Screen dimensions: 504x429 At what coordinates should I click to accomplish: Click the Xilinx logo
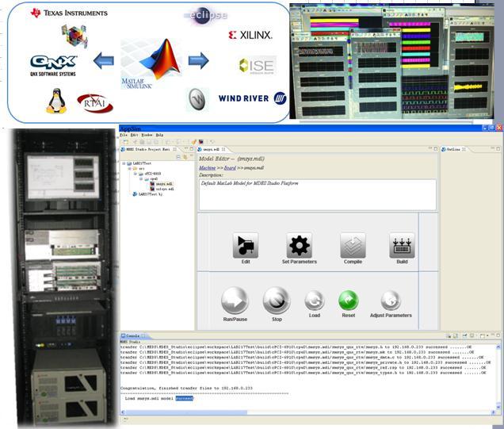[250, 35]
